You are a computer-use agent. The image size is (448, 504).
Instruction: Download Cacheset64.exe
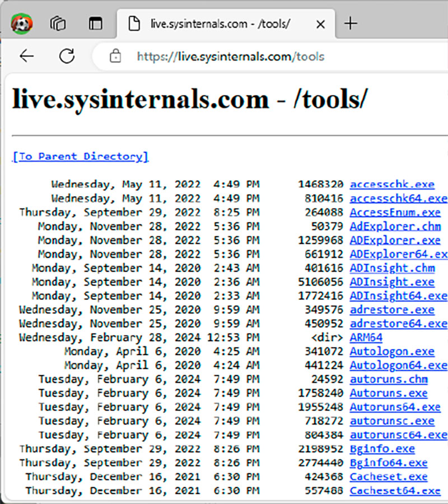point(395,491)
